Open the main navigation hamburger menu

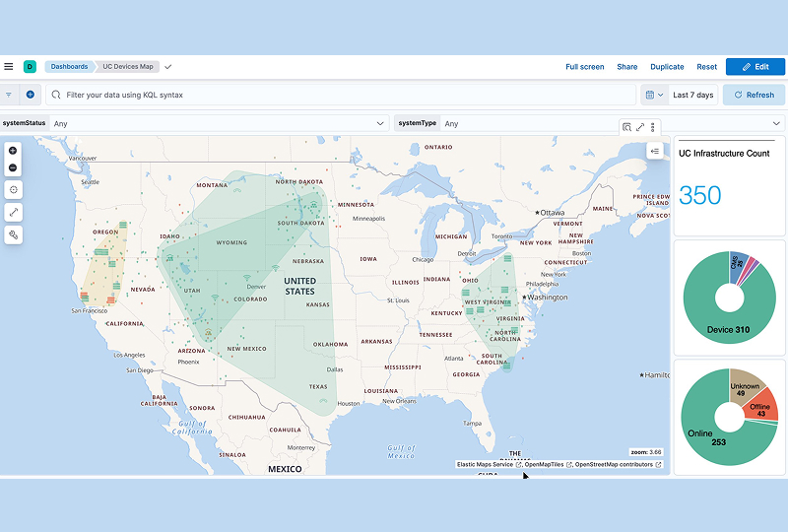(x=9, y=67)
